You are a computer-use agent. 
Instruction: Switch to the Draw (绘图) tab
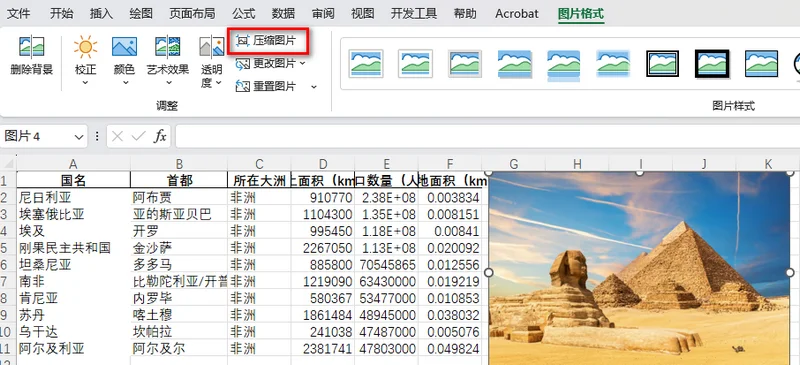(x=141, y=14)
